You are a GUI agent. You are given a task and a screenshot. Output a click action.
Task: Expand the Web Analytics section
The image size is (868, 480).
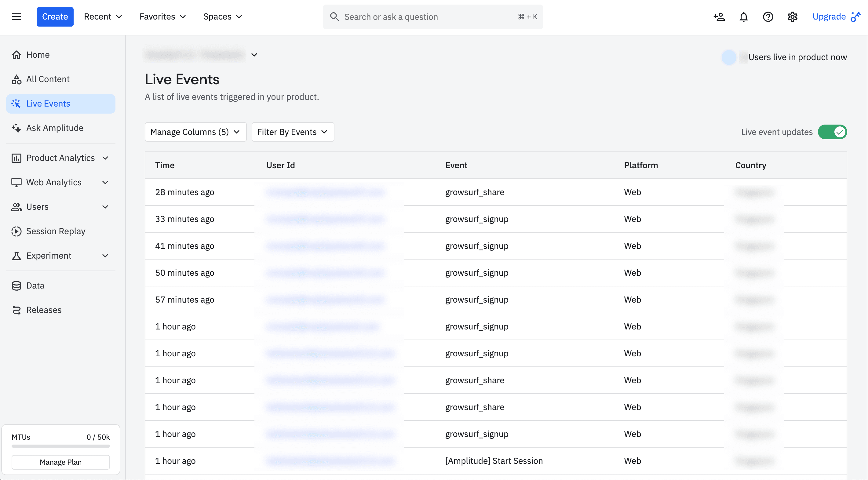[x=105, y=182]
